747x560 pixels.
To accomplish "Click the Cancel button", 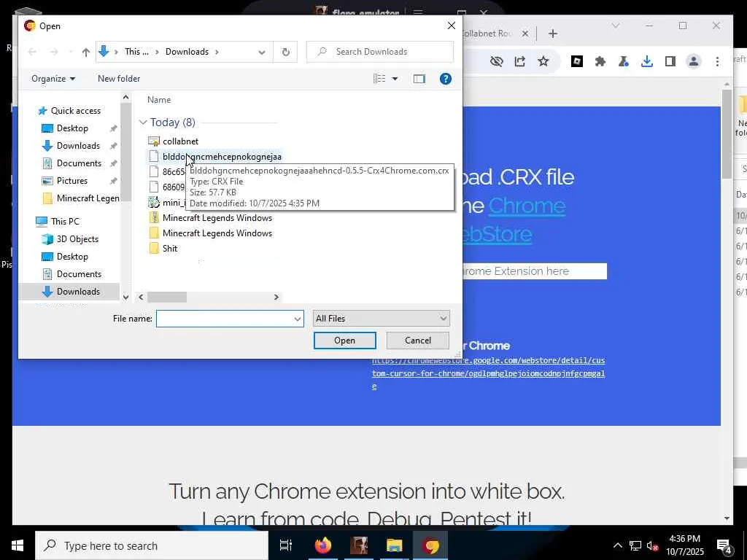I will (x=418, y=341).
